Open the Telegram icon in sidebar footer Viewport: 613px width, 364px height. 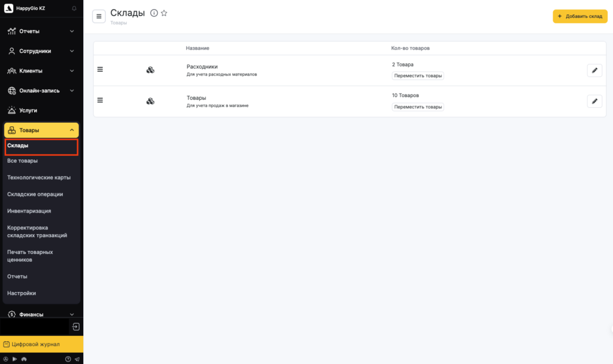77,359
